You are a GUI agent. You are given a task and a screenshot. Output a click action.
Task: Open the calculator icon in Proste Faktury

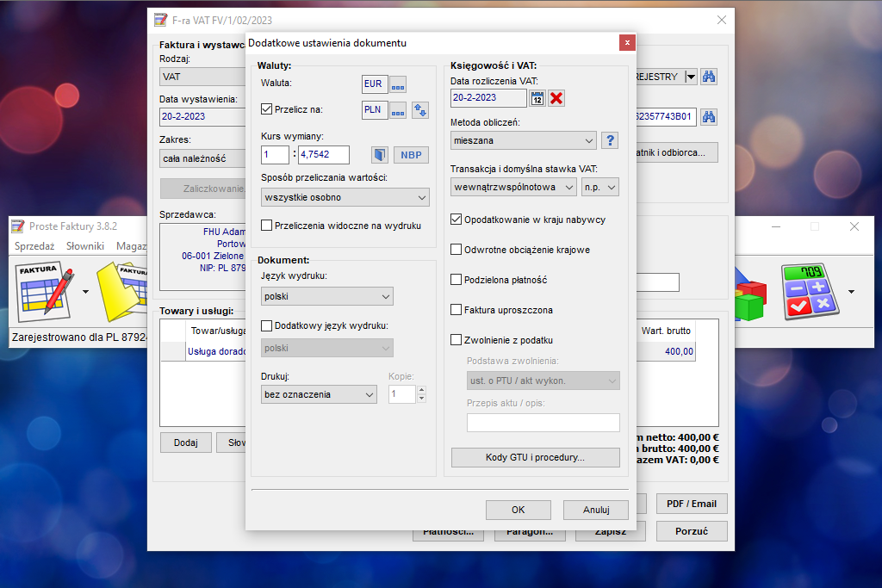click(810, 292)
